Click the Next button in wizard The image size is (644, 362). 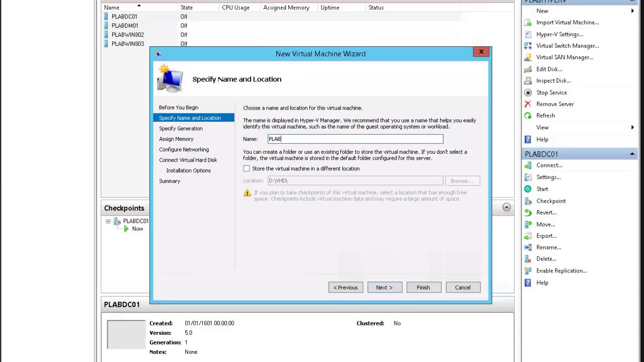pos(384,288)
